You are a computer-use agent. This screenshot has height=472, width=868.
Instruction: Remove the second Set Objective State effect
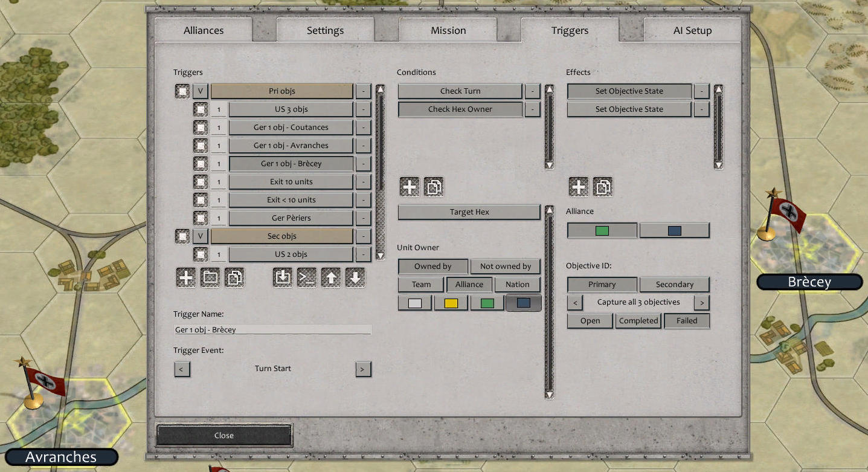point(701,109)
